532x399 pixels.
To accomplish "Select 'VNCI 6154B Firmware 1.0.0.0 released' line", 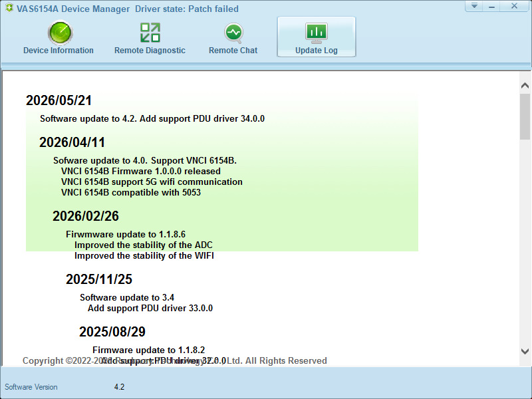I will 141,172.
